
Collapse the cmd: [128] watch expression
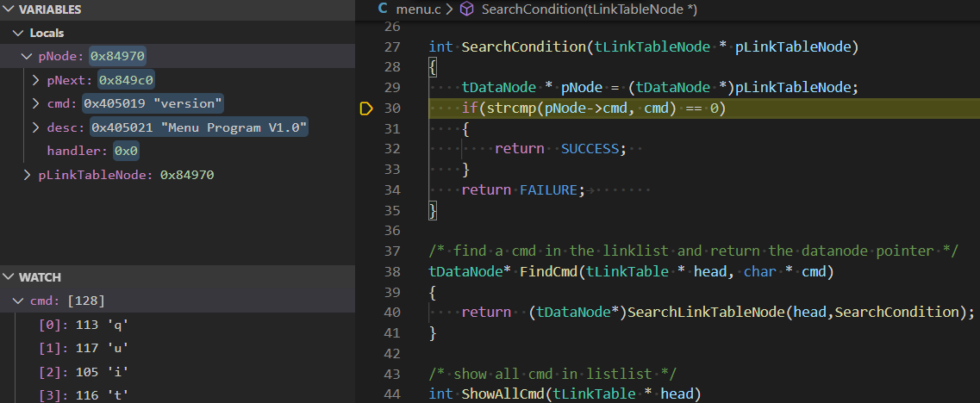click(x=17, y=301)
